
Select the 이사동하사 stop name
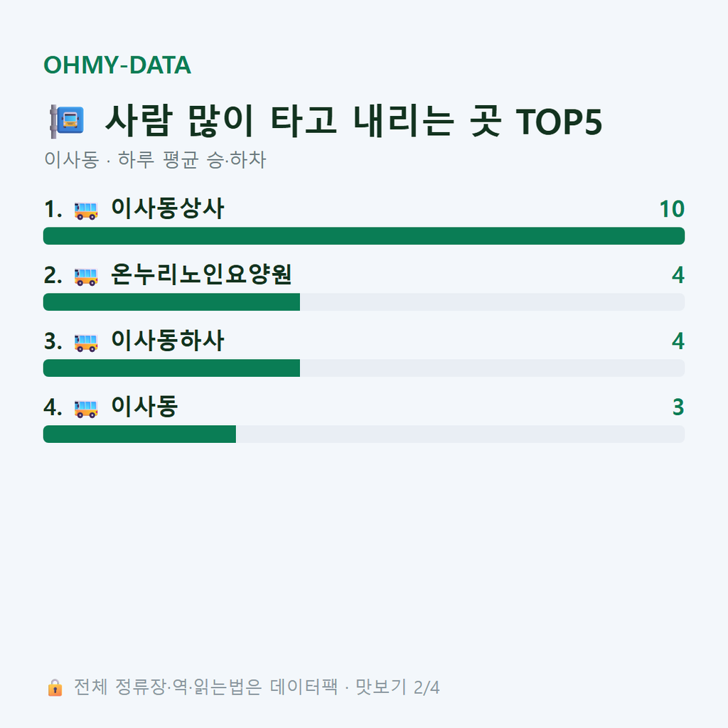(168, 341)
